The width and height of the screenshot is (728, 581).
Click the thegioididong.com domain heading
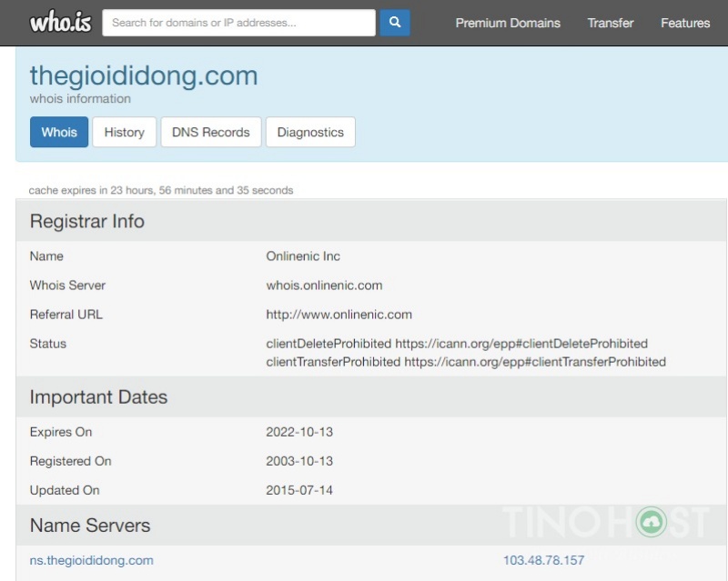144,75
